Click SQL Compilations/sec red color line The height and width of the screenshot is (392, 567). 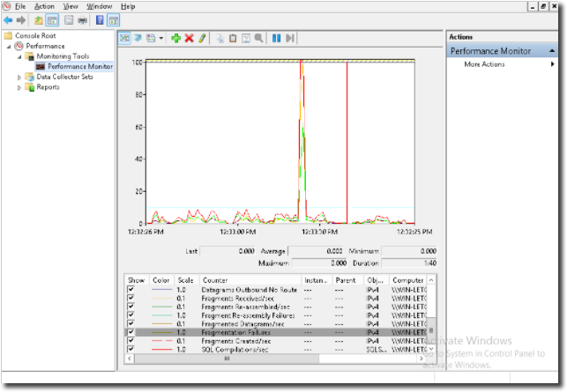coord(161,350)
